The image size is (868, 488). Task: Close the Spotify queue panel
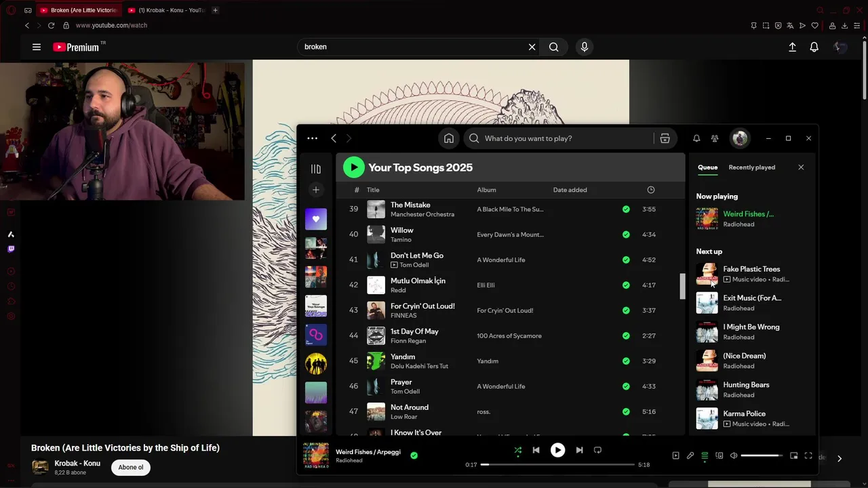tap(801, 167)
